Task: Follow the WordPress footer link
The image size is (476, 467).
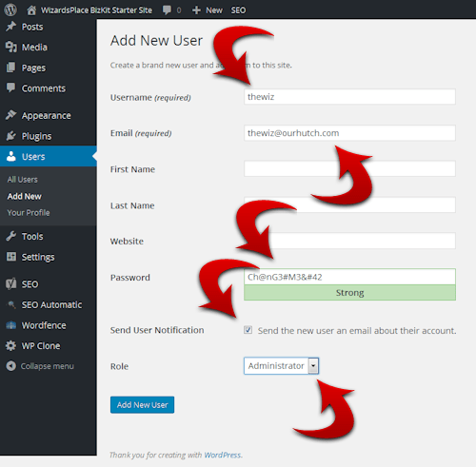Action: tap(223, 455)
